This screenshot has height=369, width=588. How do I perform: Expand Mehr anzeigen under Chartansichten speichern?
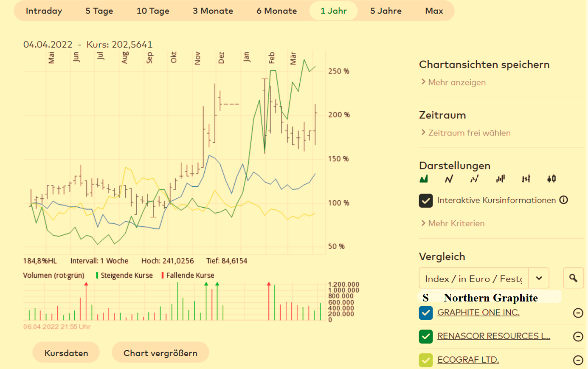(x=456, y=82)
